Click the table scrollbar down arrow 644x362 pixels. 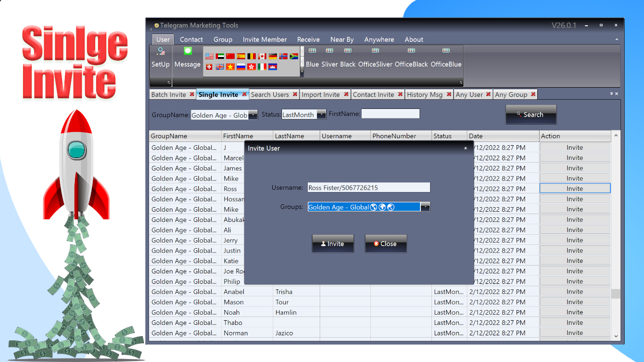[x=615, y=336]
